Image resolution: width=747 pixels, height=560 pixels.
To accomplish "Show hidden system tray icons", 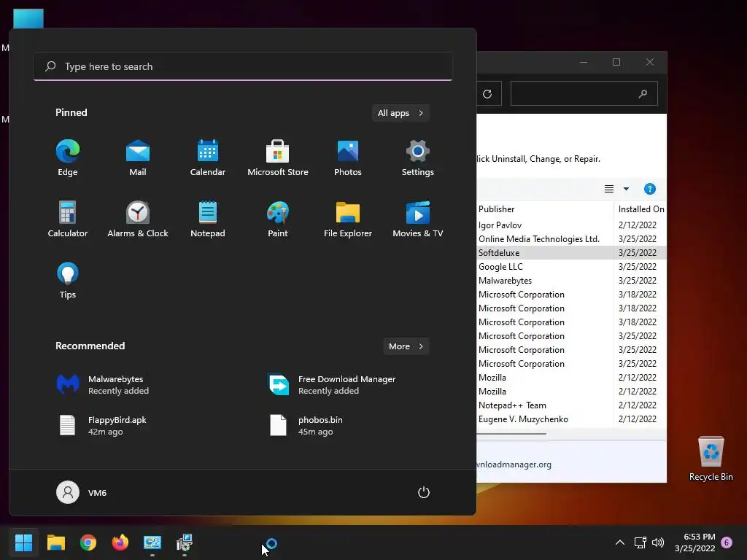I will 620,542.
